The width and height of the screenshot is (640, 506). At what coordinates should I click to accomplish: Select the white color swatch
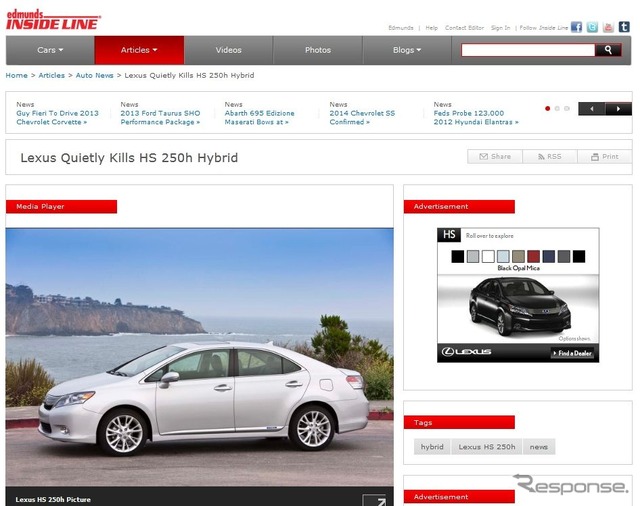488,256
